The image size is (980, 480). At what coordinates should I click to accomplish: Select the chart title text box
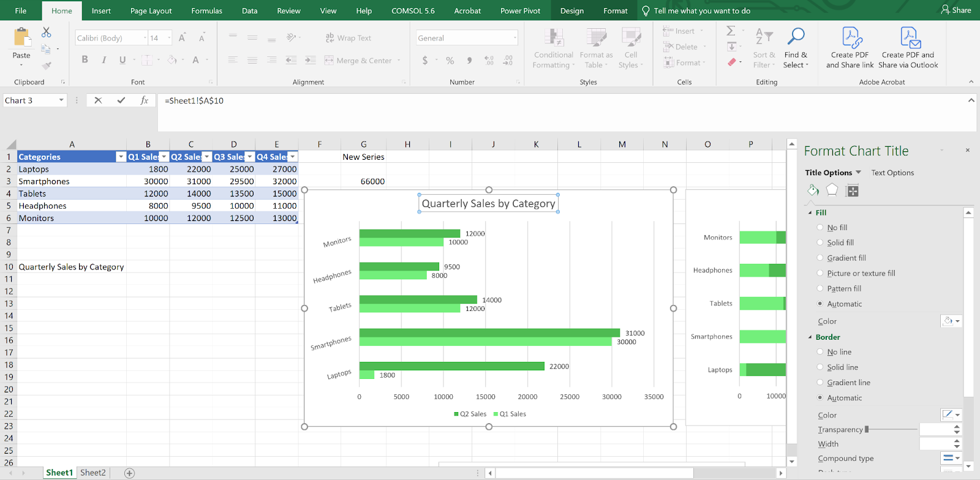tap(488, 203)
